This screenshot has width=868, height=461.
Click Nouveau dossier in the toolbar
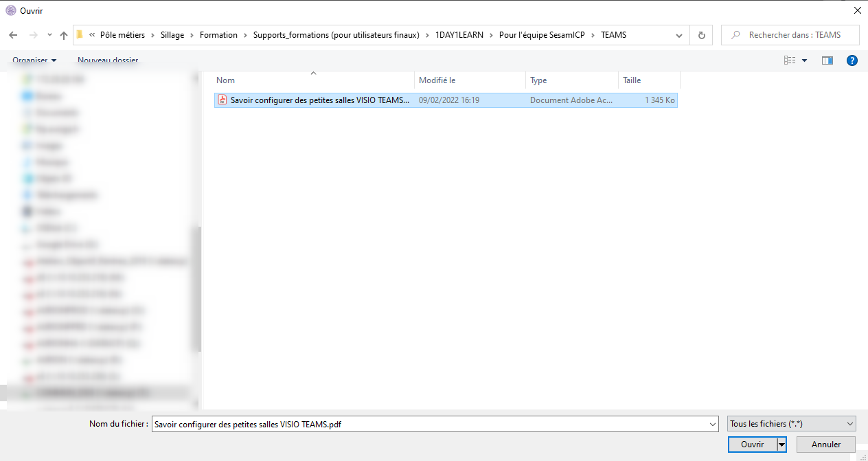tap(108, 60)
